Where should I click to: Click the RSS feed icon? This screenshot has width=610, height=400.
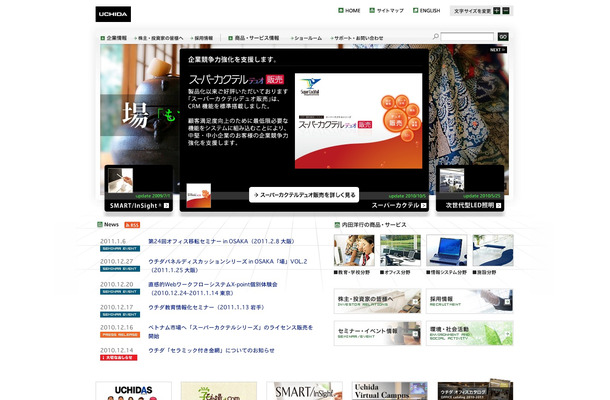coord(132,225)
